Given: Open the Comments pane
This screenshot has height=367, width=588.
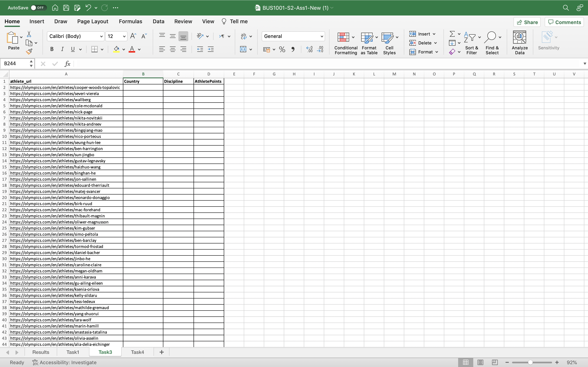Looking at the screenshot, I should (564, 22).
